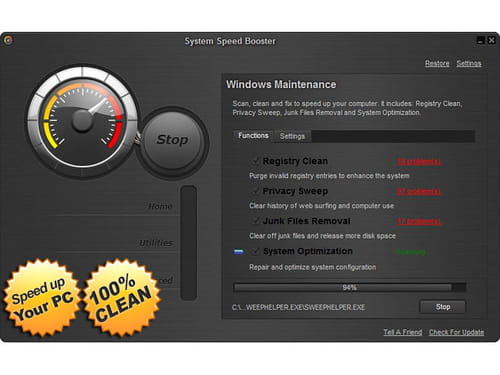Toggle the Privacy Sweep checkbox
The width and height of the screenshot is (500, 375).
coord(256,191)
